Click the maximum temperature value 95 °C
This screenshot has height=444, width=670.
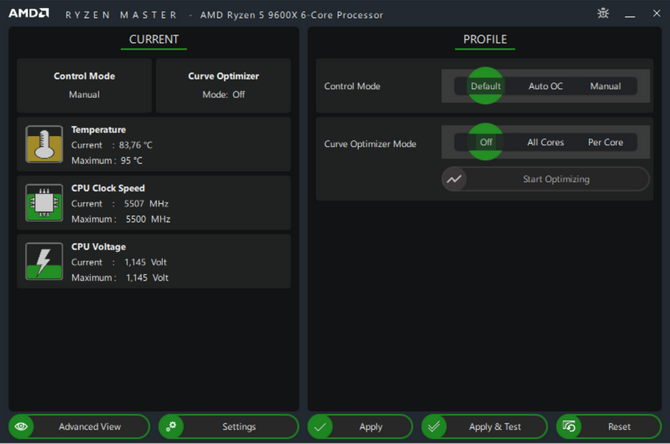(x=131, y=161)
